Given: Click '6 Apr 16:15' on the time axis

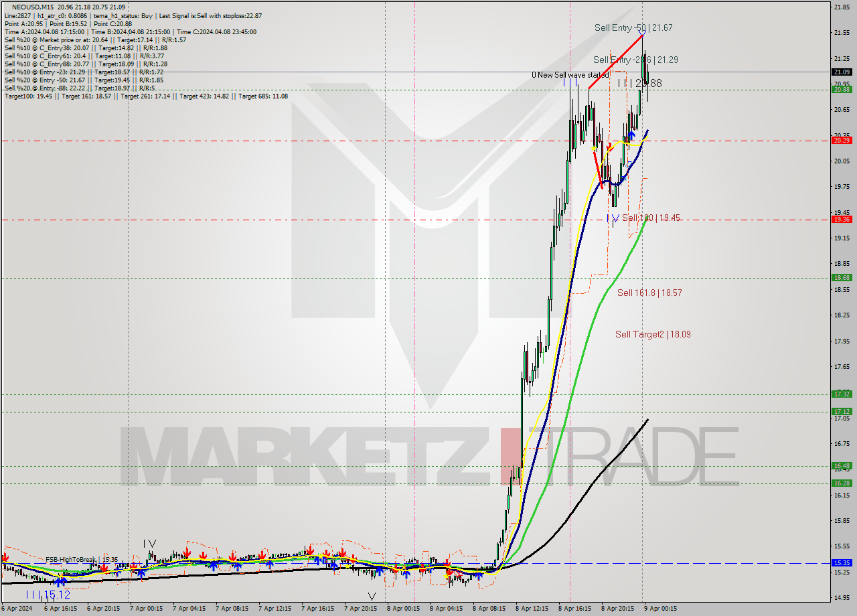Looking at the screenshot, I should coord(61,609).
